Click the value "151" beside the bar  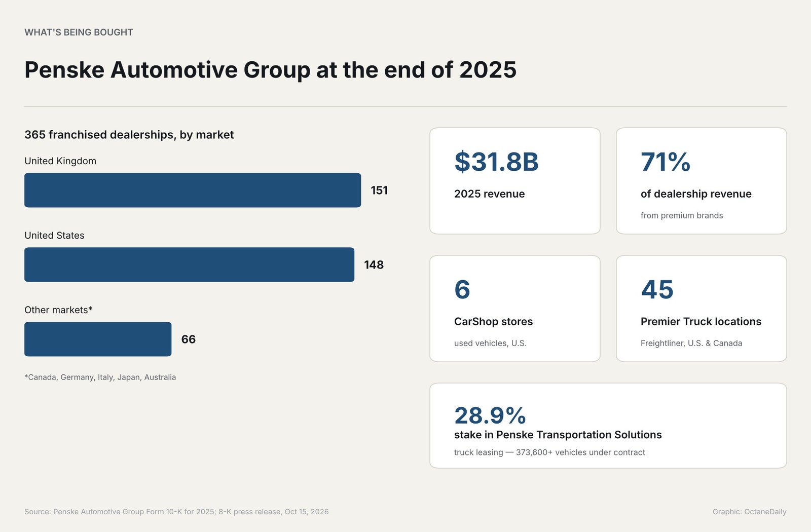click(379, 191)
